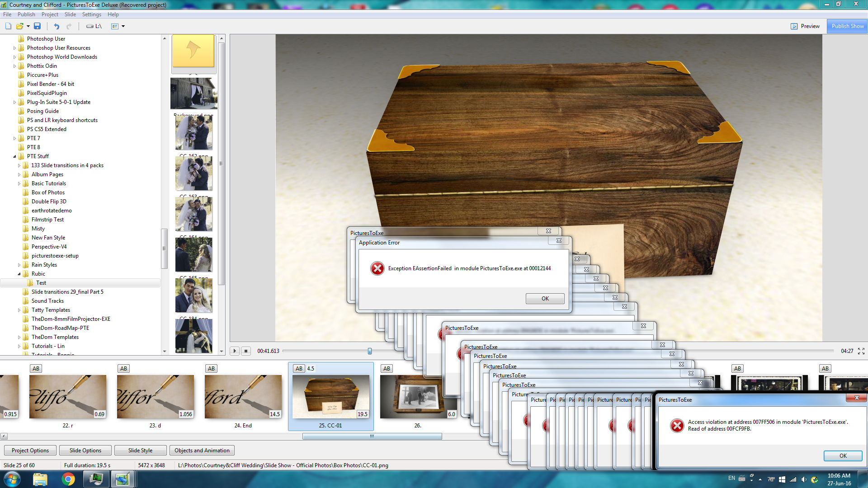Open File Explorer from the taskbar
This screenshot has width=868, height=488.
[40, 479]
